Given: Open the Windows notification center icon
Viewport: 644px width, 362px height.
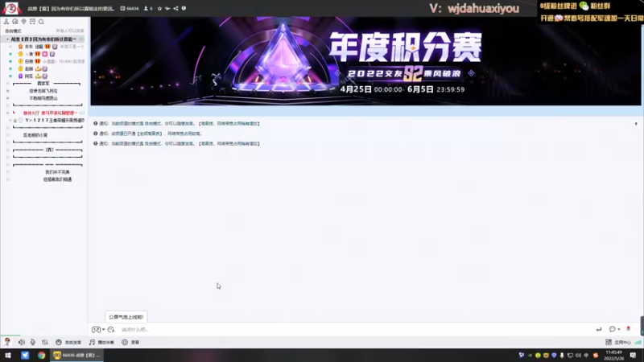Looking at the screenshot, I should (x=633, y=356).
